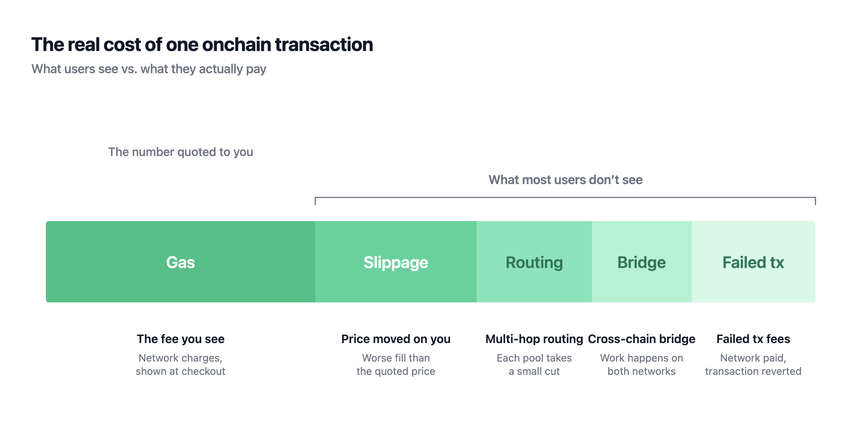The width and height of the screenshot is (868, 434).
Task: Select the Slippage bar segment
Action: pos(396,262)
